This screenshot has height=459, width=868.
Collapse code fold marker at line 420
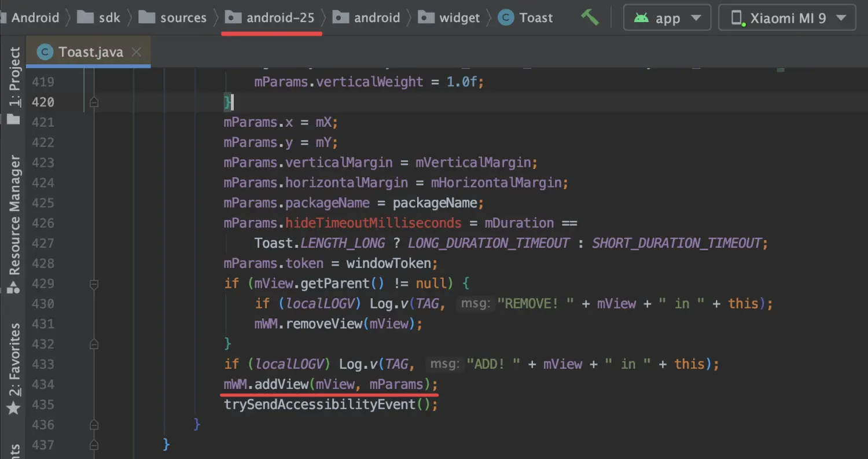(94, 102)
